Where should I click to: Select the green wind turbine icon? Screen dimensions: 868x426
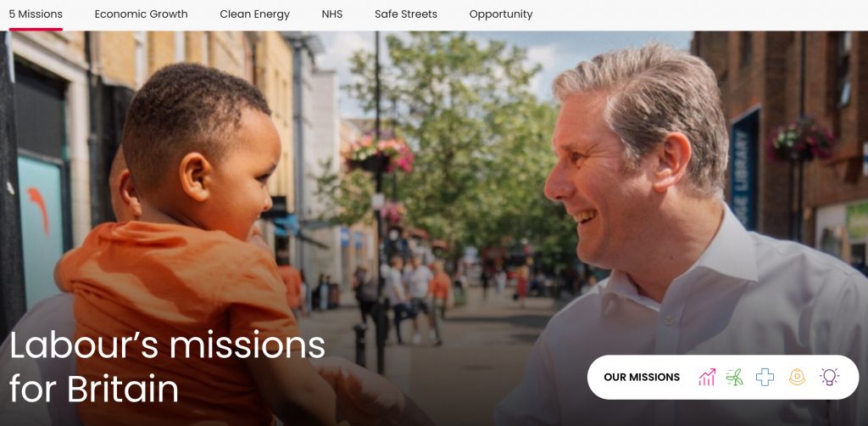(735, 378)
